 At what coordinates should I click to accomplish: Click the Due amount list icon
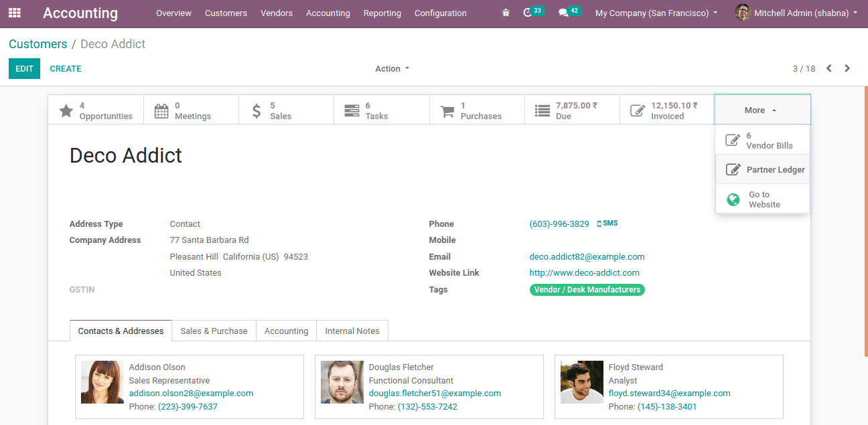(x=542, y=111)
